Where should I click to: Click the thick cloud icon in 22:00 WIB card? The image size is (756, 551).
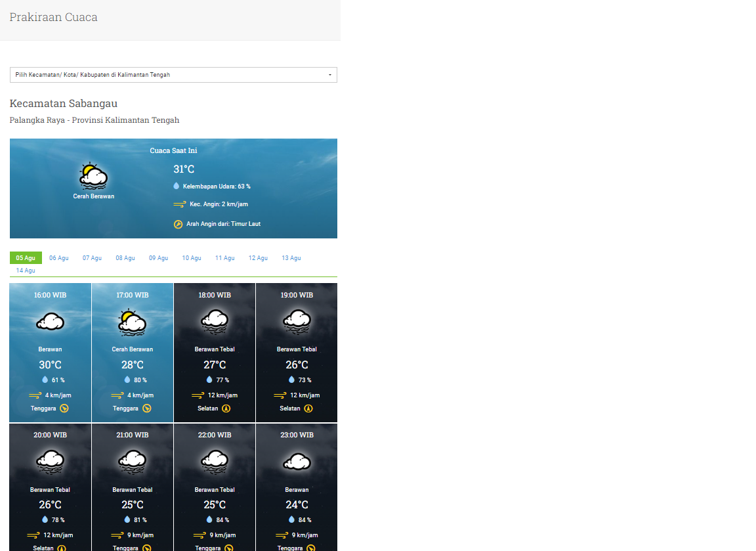tap(215, 462)
